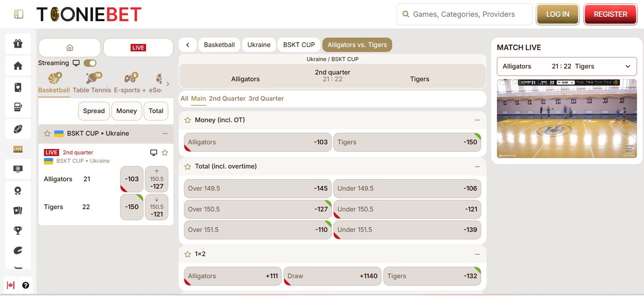Collapse the Total (incl. overtime) section
The image size is (644, 296).
pyautogui.click(x=477, y=166)
